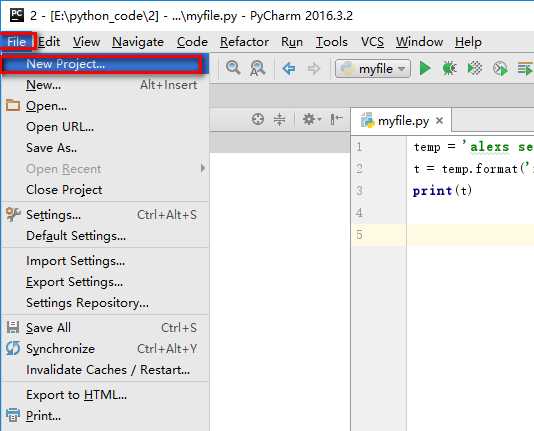Navigate back with the blue left arrow
Screen dimensions: 534x431
pyautogui.click(x=289, y=69)
